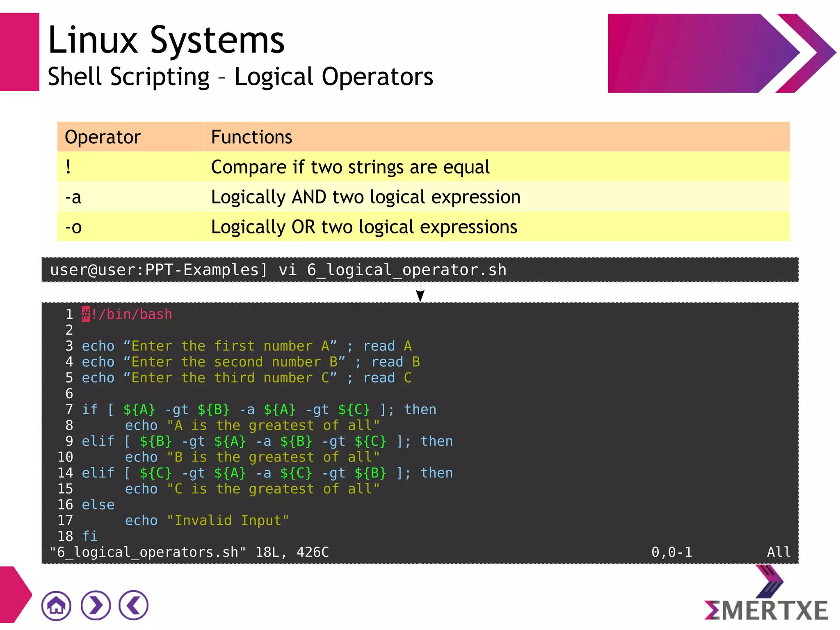840x630 pixels.
Task: Click the '#!/bin/bash' shebang line
Action: (x=127, y=314)
